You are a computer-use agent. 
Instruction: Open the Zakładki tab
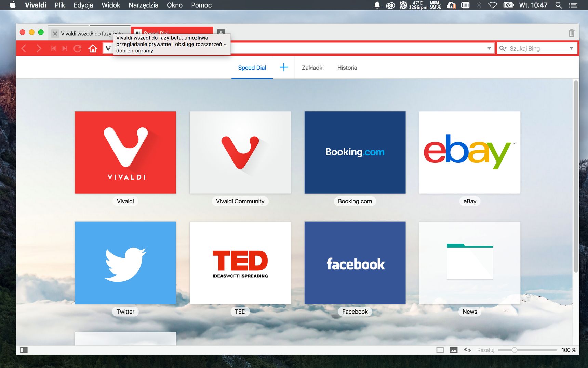pos(312,68)
